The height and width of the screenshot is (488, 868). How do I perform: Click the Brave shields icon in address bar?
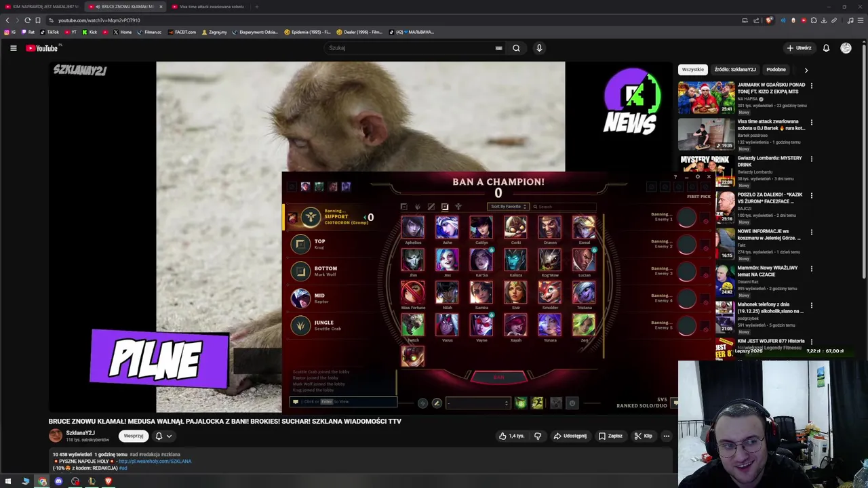[x=768, y=20]
